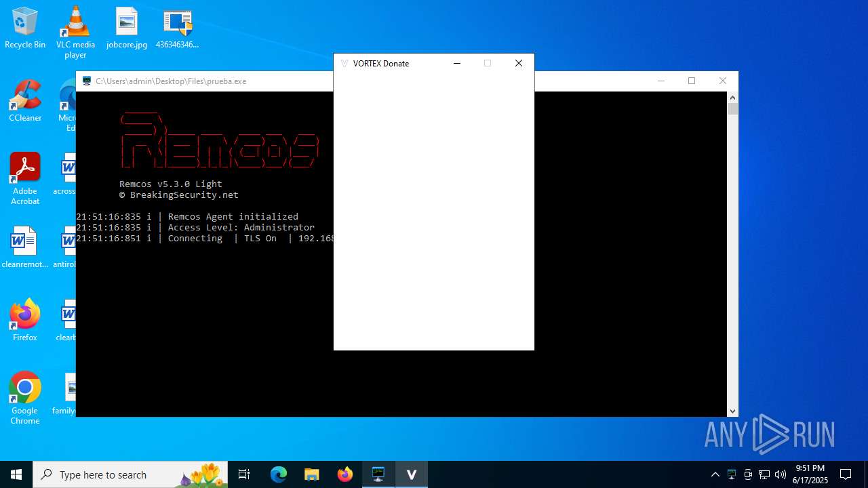This screenshot has width=868, height=488.
Task: Launch Google Chrome from the desktop
Action: (25, 399)
